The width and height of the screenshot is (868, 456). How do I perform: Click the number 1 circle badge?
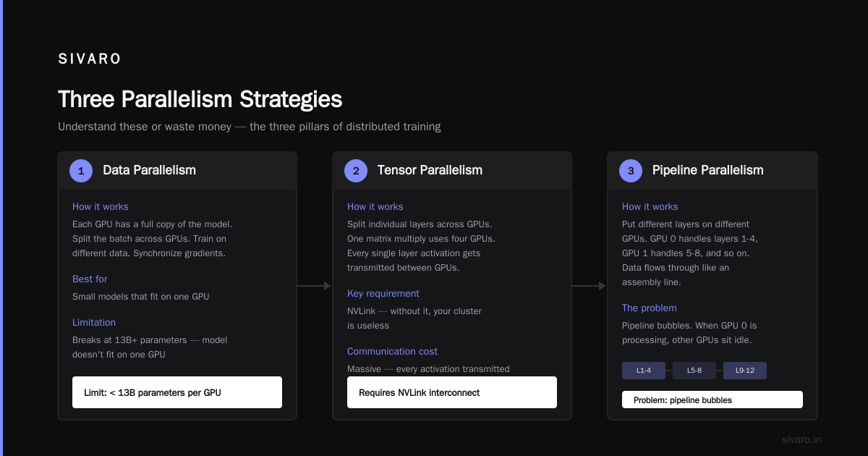click(81, 171)
